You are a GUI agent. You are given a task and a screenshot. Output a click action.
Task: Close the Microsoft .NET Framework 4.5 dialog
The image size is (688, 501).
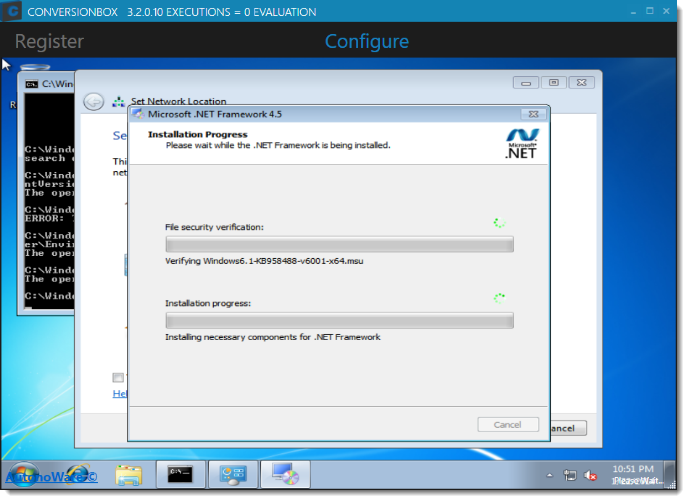(x=533, y=114)
